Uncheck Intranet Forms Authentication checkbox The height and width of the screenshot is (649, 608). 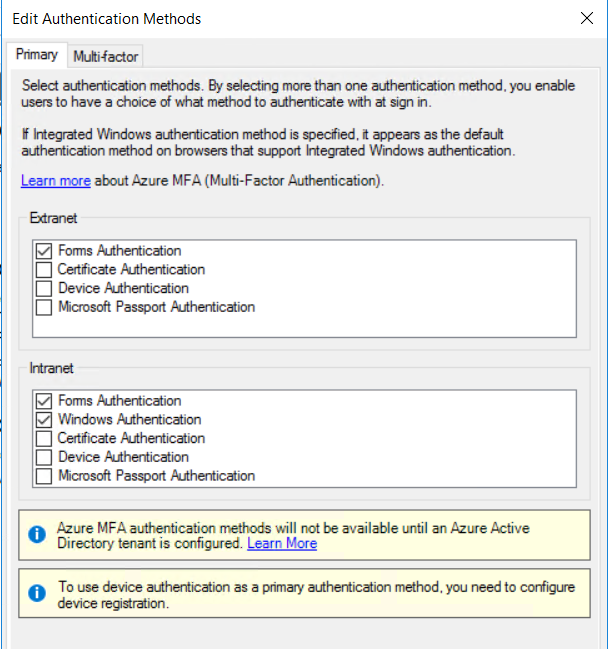(x=44, y=401)
